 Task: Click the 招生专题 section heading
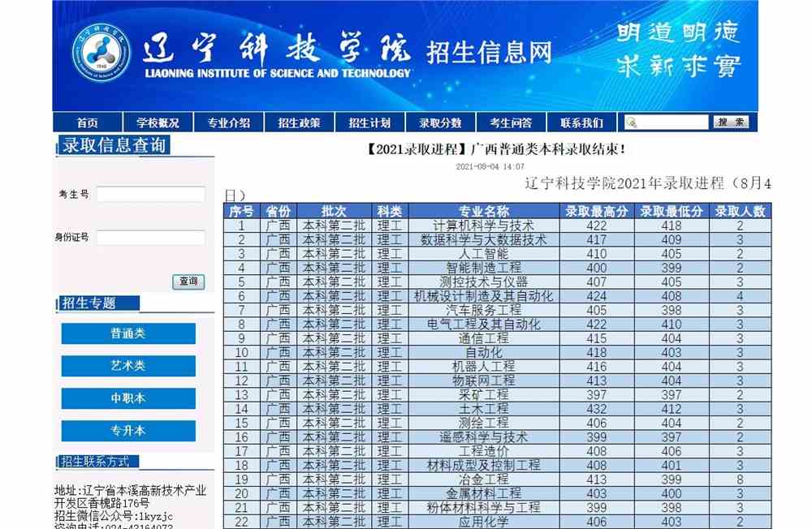(98, 303)
